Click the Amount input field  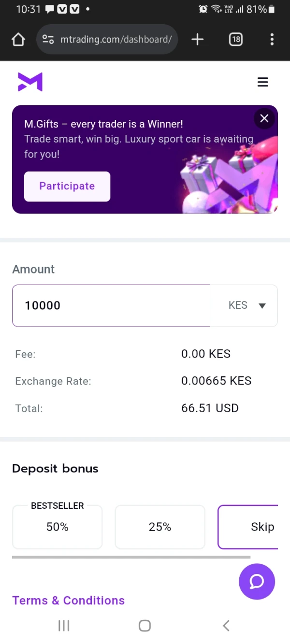tap(111, 305)
